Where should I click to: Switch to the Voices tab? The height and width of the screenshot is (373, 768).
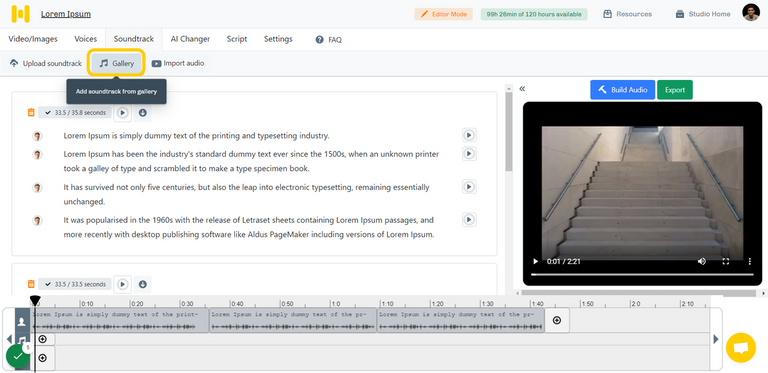(86, 39)
